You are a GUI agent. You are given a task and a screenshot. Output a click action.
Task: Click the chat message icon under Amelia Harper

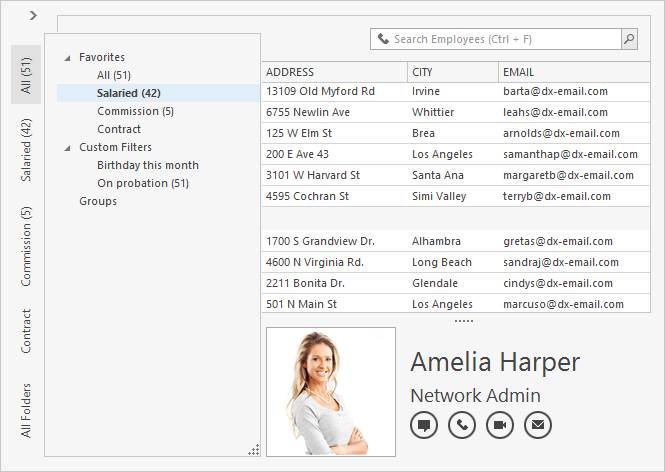[424, 425]
